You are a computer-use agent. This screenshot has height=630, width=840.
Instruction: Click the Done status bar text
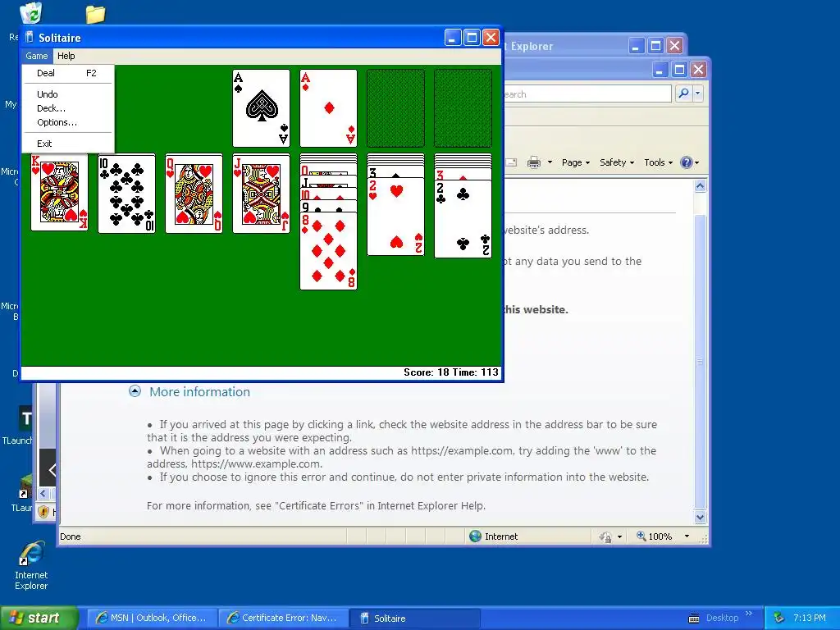coord(71,536)
